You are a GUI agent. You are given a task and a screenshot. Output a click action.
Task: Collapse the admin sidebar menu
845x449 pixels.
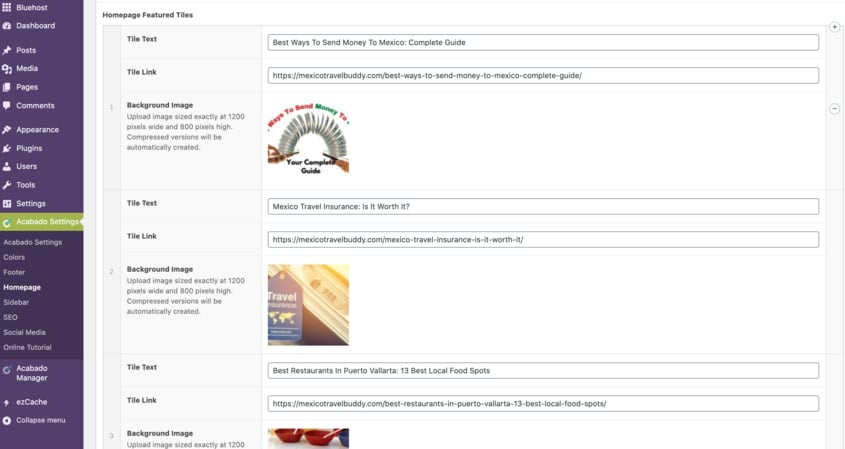pyautogui.click(x=41, y=420)
